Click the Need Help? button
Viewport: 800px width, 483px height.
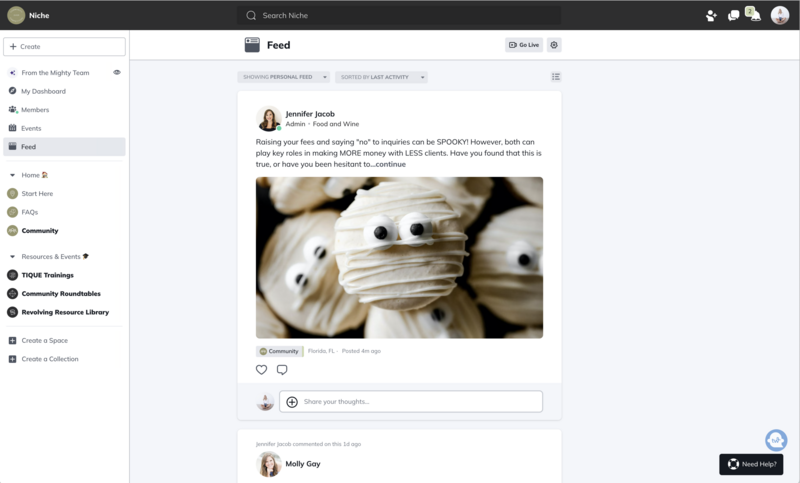tap(750, 464)
